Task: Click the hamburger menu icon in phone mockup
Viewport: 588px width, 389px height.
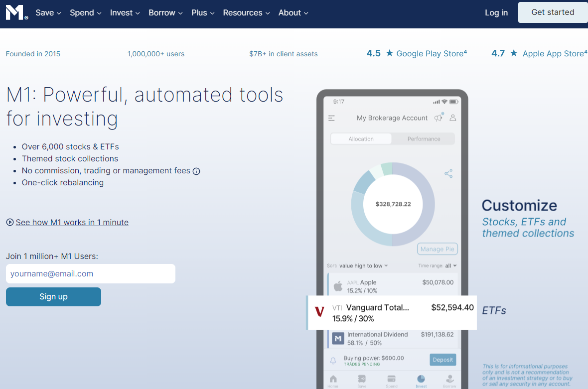Action: (331, 118)
